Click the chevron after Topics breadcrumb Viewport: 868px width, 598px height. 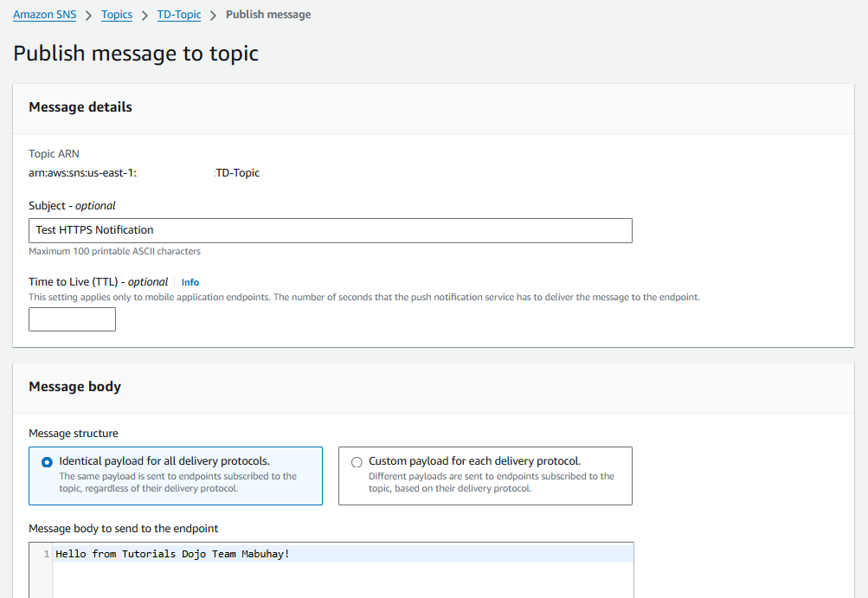[x=143, y=15]
